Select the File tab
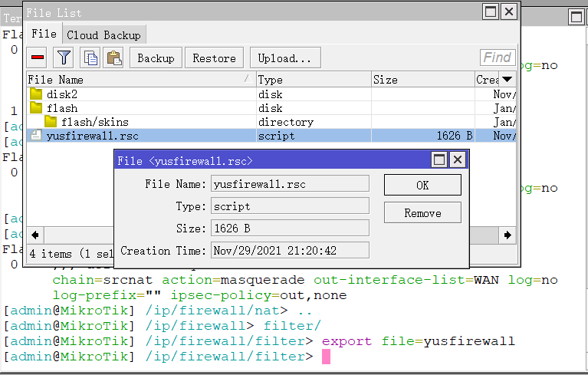Image resolution: width=588 pixels, height=375 pixels. [x=44, y=34]
